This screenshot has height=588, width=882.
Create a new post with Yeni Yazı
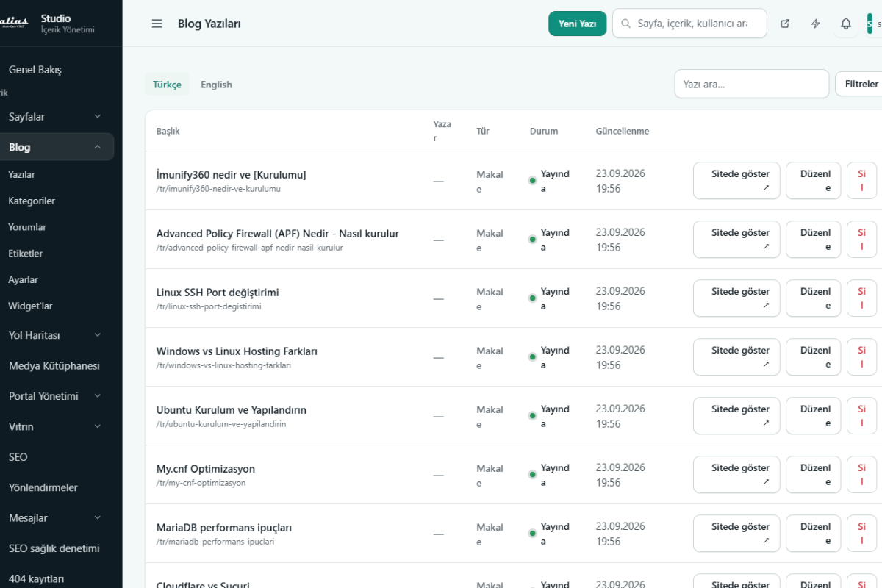click(x=577, y=24)
